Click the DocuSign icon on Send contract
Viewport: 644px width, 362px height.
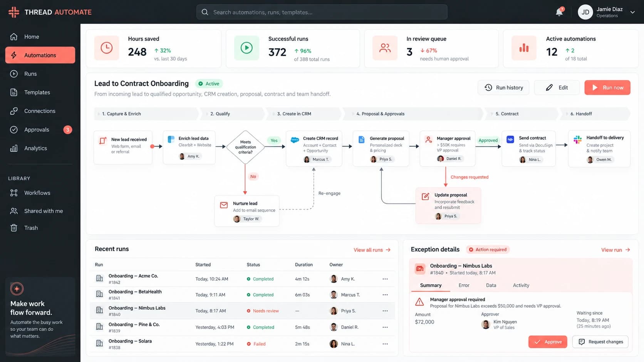(510, 139)
